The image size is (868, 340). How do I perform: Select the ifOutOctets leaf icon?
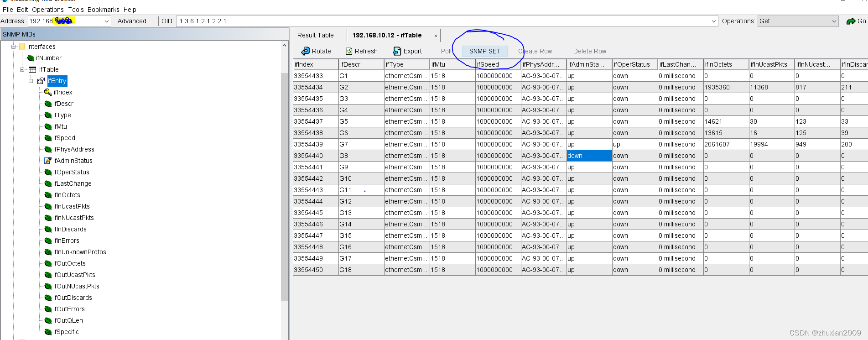click(x=48, y=263)
